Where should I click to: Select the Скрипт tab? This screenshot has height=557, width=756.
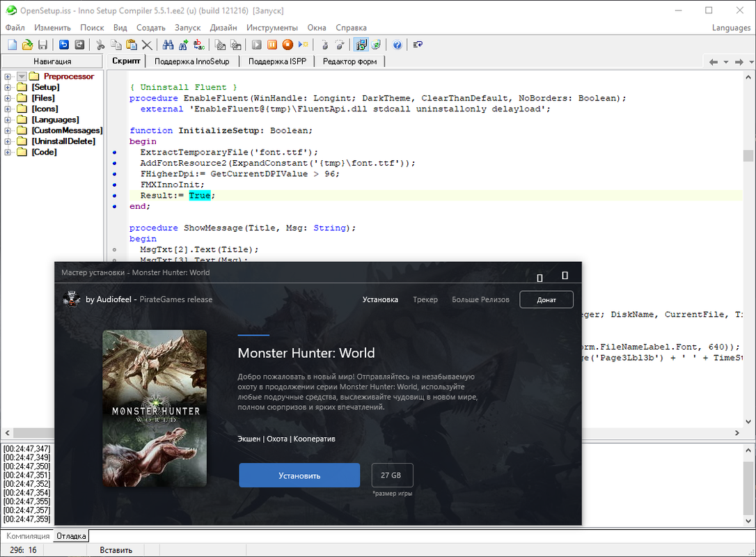[x=126, y=61]
